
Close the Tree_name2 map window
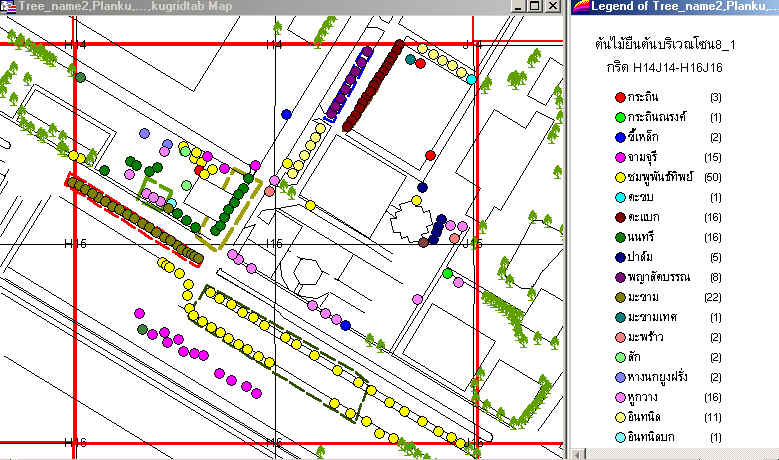(555, 7)
